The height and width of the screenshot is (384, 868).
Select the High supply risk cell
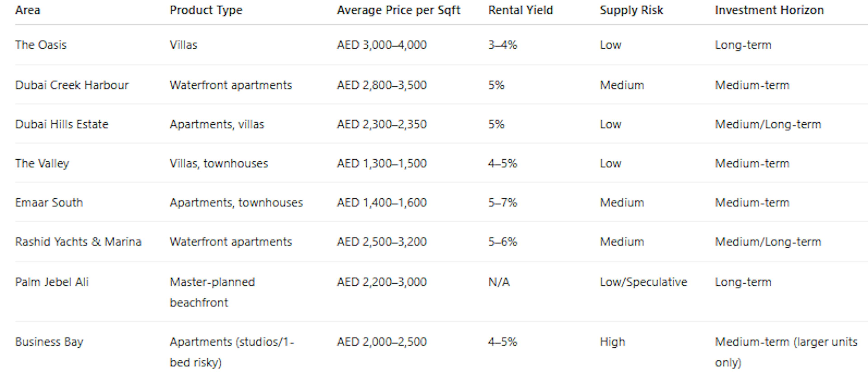(x=612, y=342)
